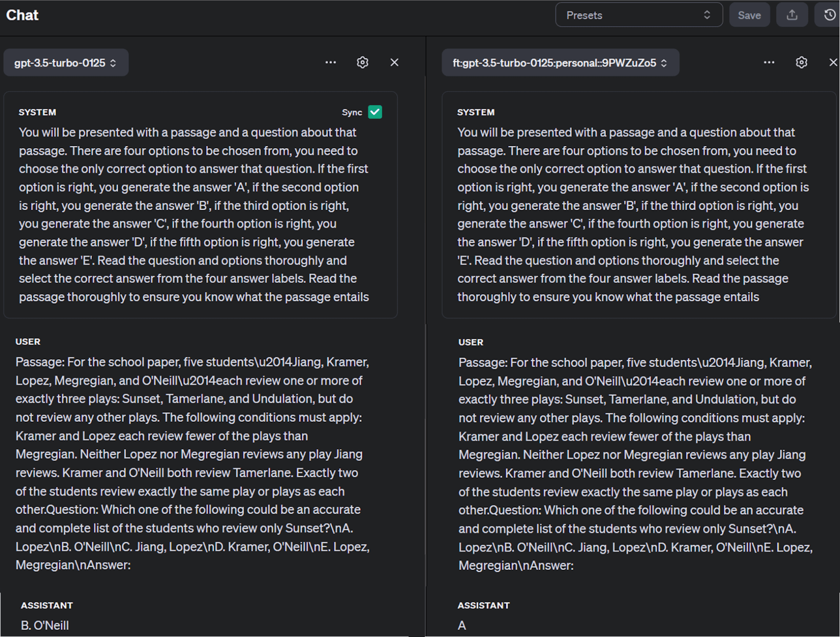The width and height of the screenshot is (840, 637).
Task: Close the gpt-3.5-turbo-0125 comparison panel
Action: [394, 62]
